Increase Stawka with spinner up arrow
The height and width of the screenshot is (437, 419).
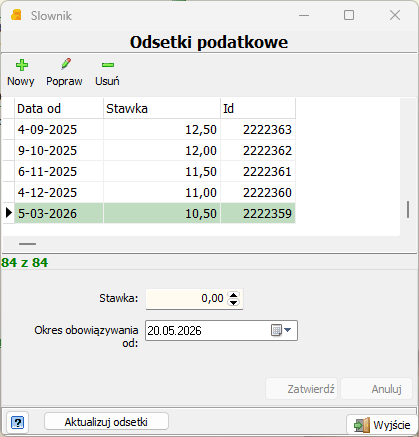(234, 295)
